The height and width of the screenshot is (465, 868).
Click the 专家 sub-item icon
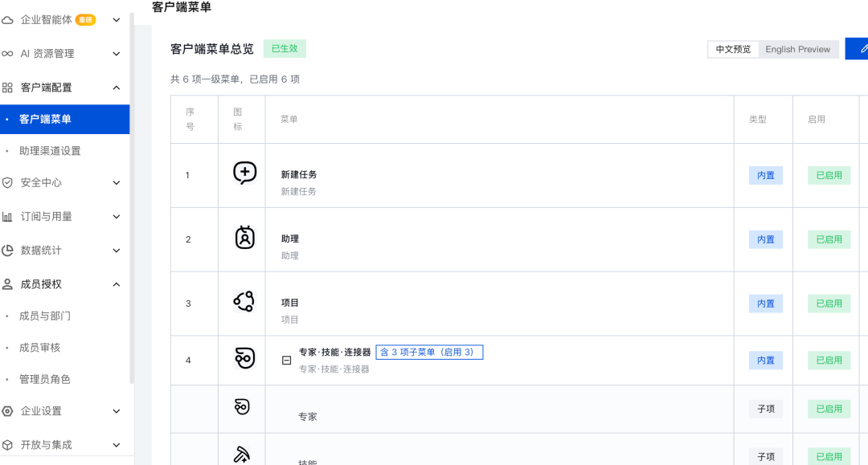click(242, 407)
